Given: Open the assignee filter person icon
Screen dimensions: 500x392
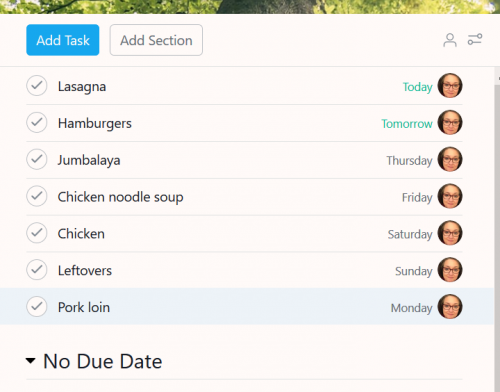Looking at the screenshot, I should pyautogui.click(x=450, y=40).
